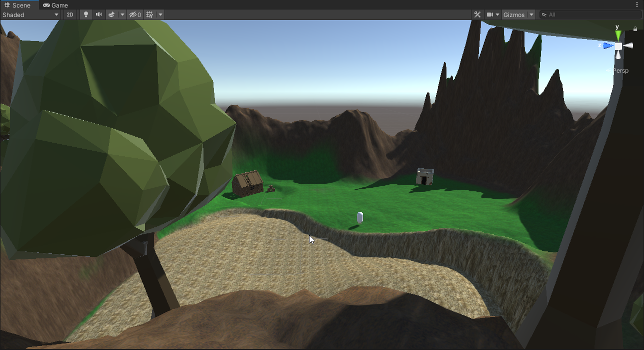644x350 pixels.
Task: Toggle the scene grid visibility icon
Action: (148, 15)
